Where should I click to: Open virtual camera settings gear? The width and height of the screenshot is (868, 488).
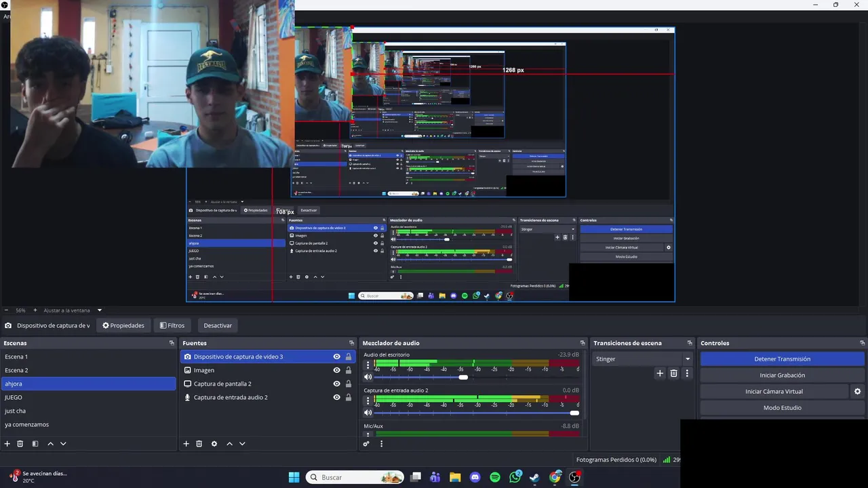(x=857, y=391)
